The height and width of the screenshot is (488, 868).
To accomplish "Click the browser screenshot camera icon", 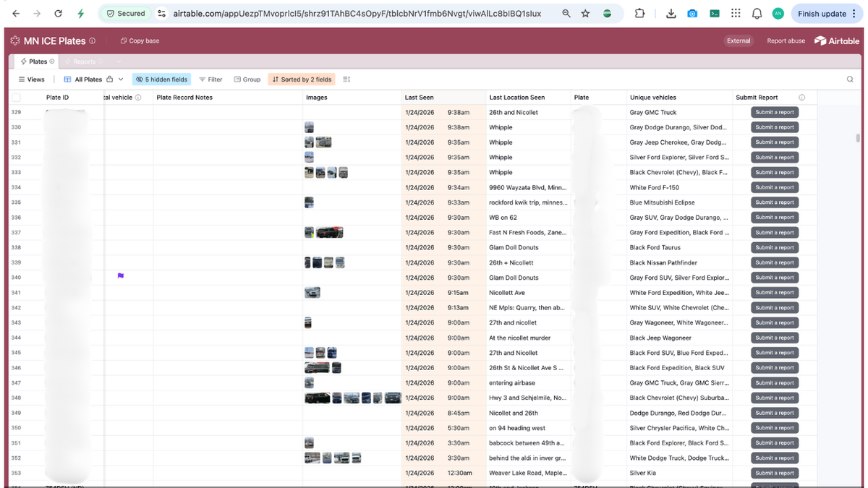I will click(692, 13).
